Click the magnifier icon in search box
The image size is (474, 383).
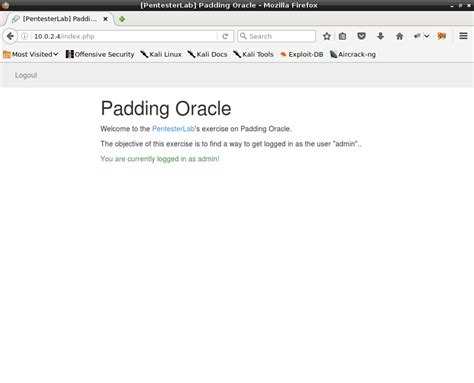[243, 36]
